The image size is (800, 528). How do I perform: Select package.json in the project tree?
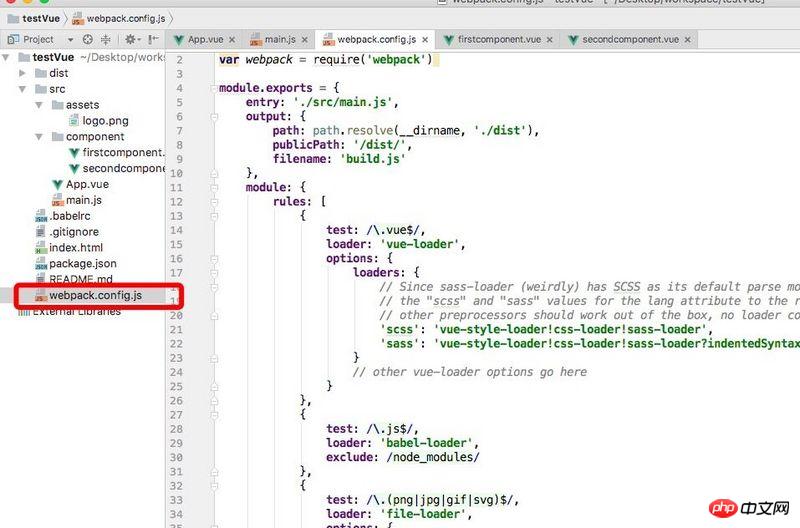point(83,263)
